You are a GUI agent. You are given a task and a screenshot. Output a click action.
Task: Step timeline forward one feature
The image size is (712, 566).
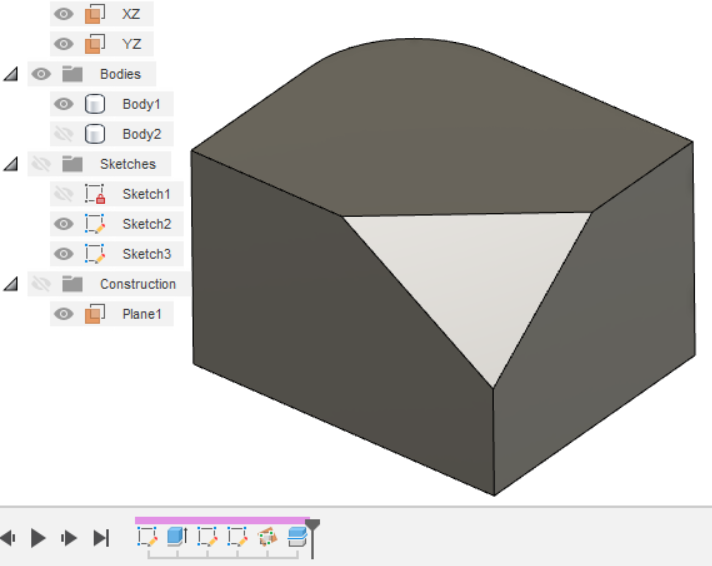click(x=69, y=538)
